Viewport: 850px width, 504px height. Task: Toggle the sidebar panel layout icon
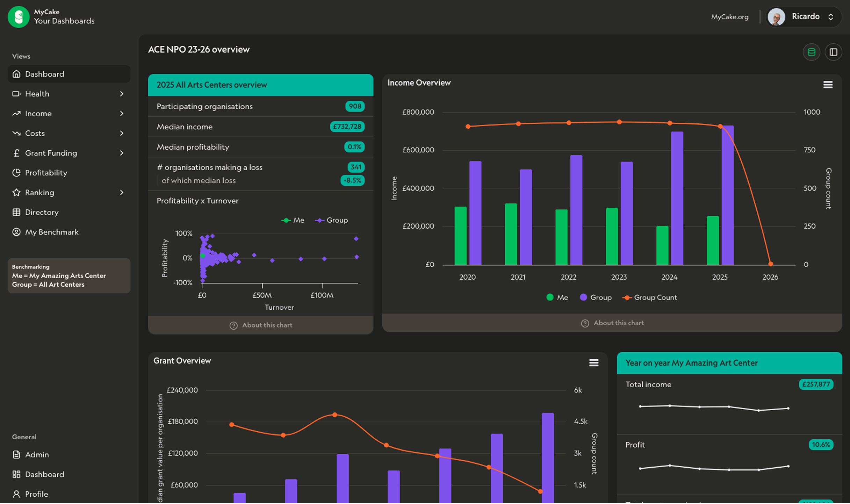[x=833, y=52]
